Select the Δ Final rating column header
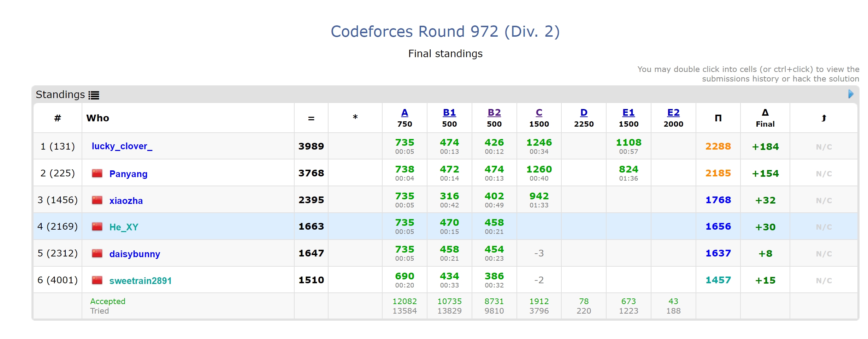The height and width of the screenshot is (339, 868). pyautogui.click(x=765, y=118)
